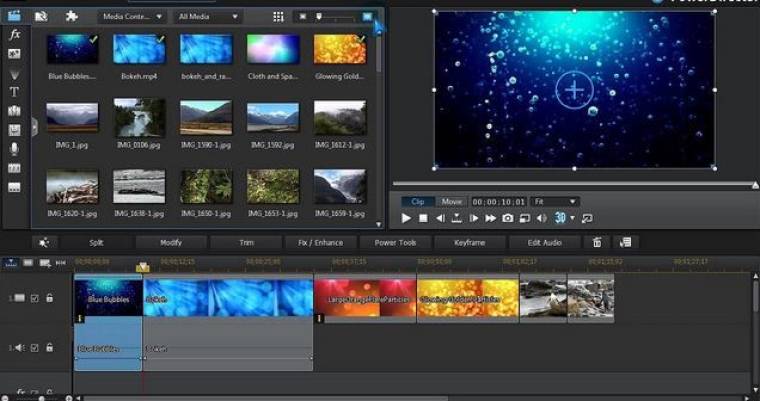This screenshot has width=760, height=401.
Task: Click the preview seek bar
Action: click(x=574, y=184)
